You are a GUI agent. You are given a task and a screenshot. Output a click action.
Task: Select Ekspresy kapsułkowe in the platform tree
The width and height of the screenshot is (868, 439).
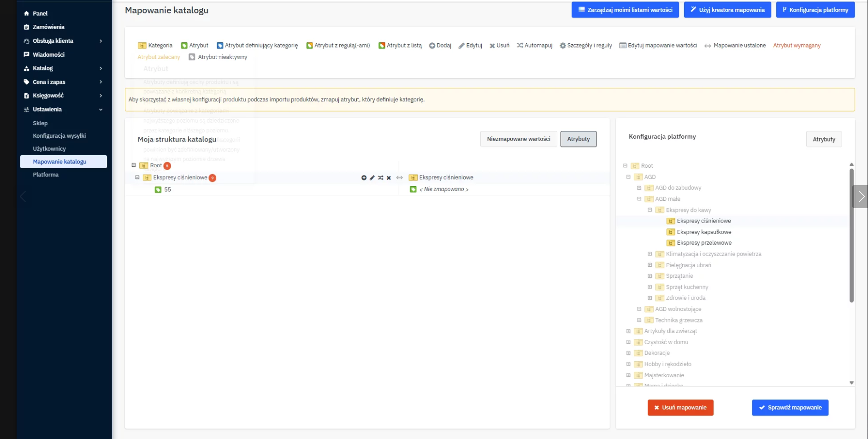tap(703, 232)
